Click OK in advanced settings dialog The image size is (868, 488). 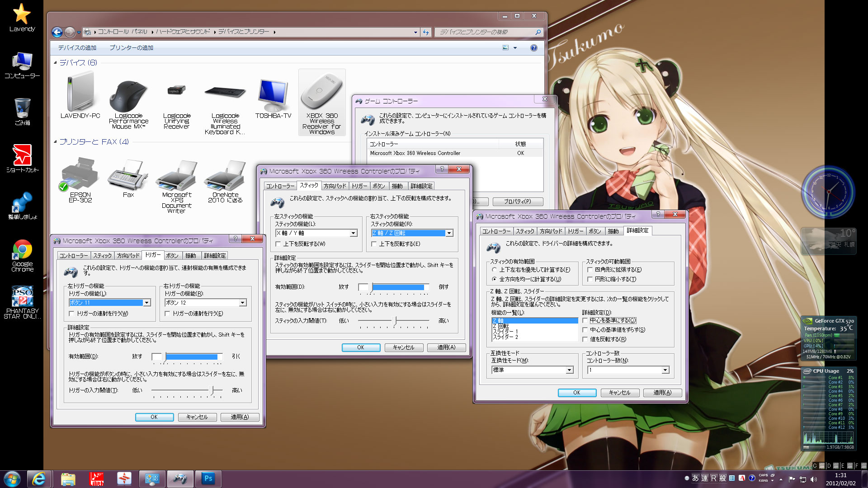[577, 393]
